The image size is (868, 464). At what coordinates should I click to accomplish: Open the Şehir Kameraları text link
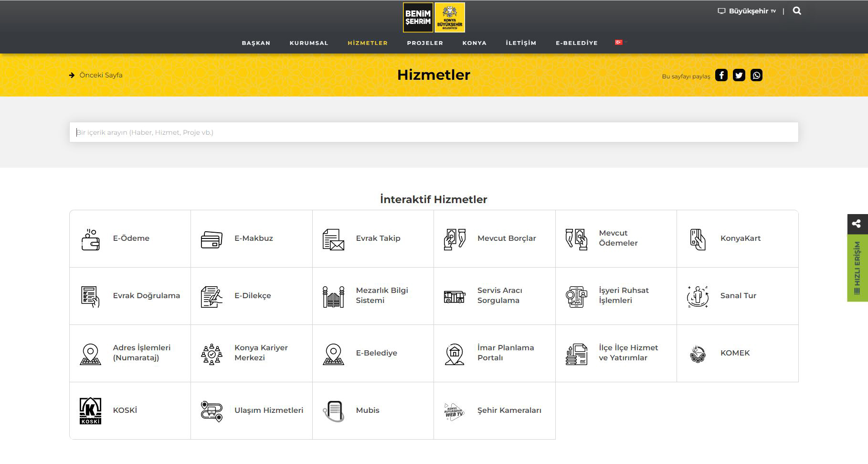[509, 410]
